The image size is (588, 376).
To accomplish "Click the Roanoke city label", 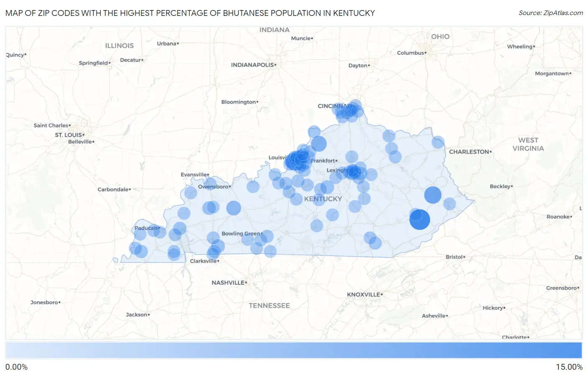I will coord(558,217).
